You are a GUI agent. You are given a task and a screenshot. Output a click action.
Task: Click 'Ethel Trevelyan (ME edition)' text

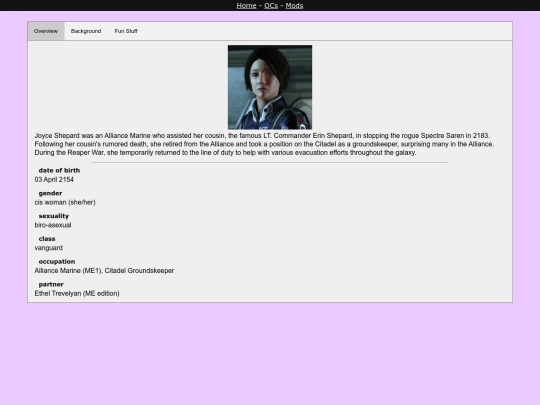[77, 293]
